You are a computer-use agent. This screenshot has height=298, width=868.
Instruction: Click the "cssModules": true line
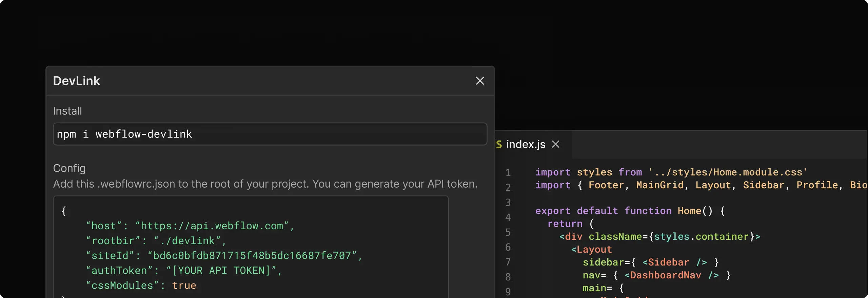pos(141,285)
